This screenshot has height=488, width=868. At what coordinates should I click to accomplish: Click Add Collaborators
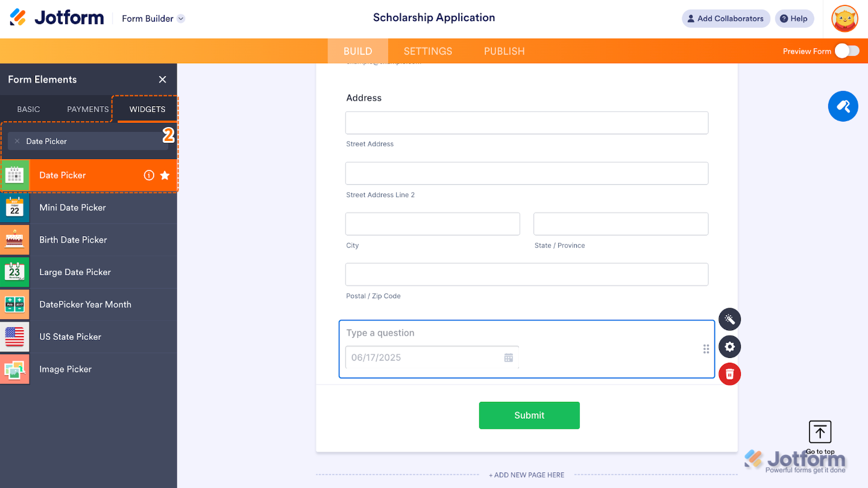(726, 19)
